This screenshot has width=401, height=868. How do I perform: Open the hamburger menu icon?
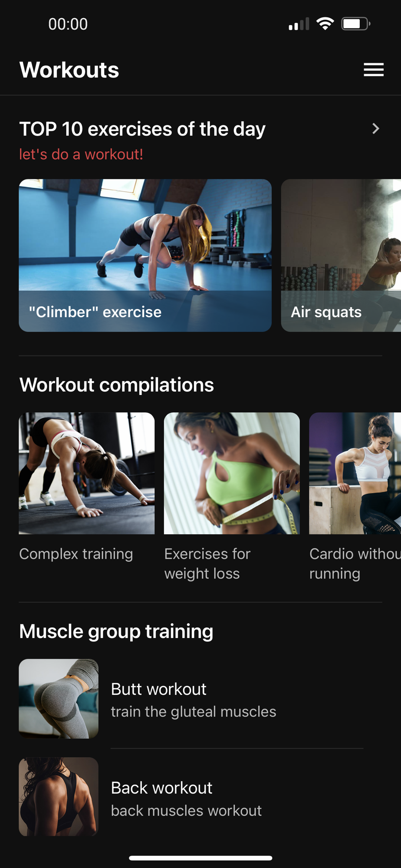(x=373, y=69)
